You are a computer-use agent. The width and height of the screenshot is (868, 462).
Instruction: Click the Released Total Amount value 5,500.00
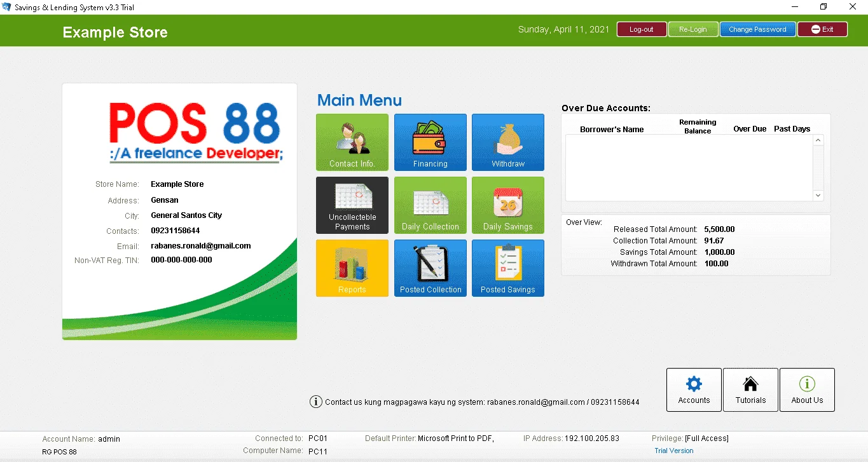point(719,229)
